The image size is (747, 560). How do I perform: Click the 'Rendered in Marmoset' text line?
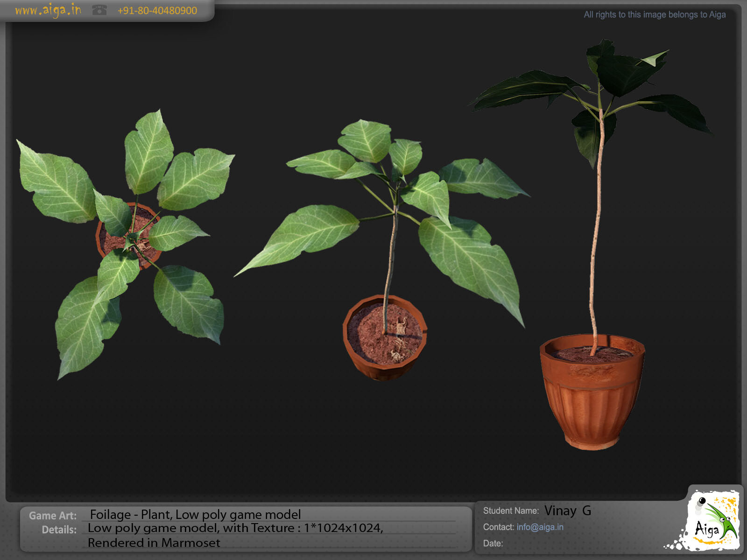pos(154,543)
